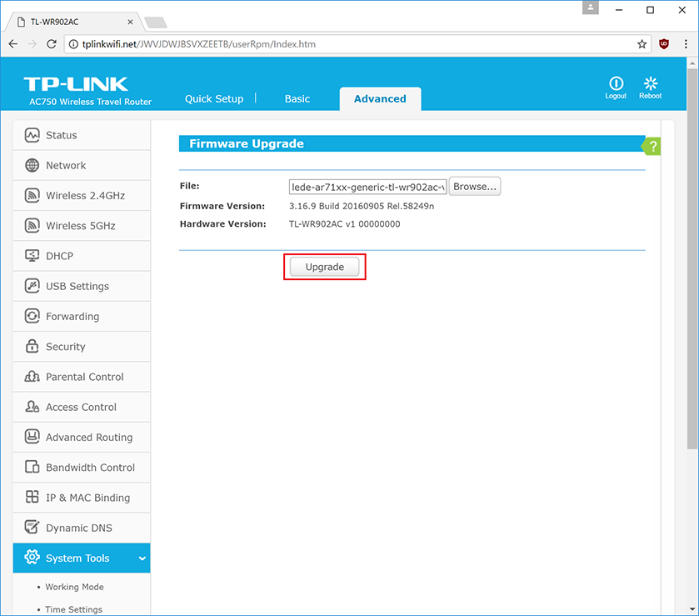699x616 pixels.
Task: Click the Browse... button
Action: pos(475,187)
